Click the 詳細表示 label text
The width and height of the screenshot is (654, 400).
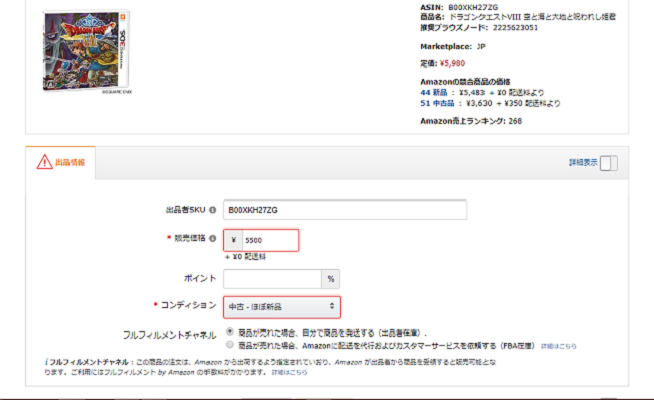tap(583, 163)
